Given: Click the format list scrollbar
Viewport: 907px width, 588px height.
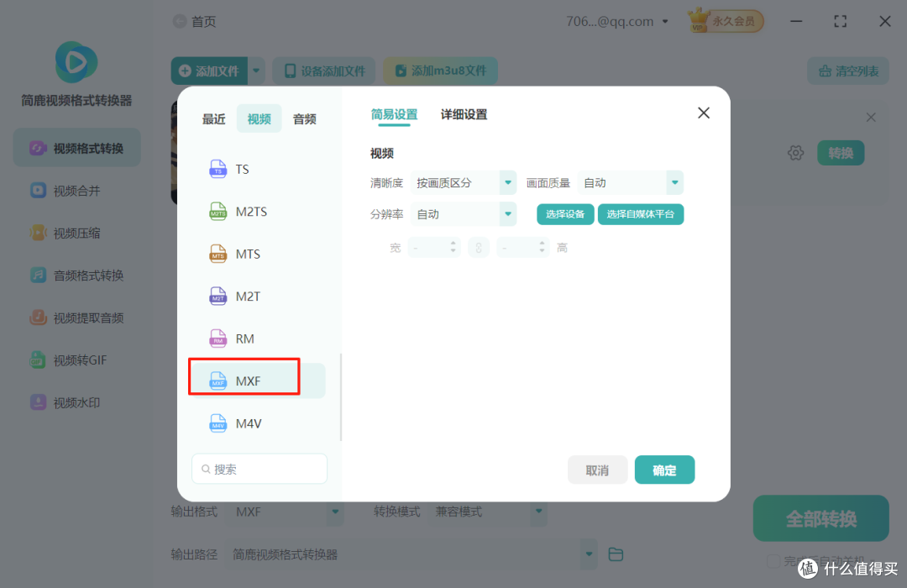Looking at the screenshot, I should 341,397.
